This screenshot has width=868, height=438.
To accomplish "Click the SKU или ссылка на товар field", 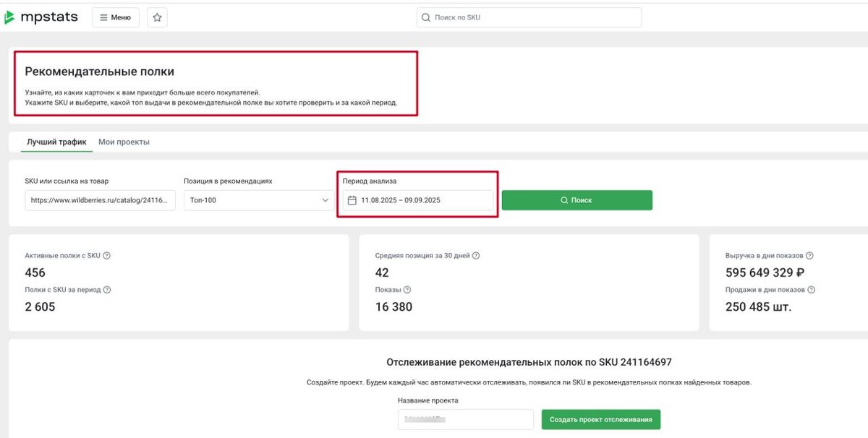I will 100,200.
